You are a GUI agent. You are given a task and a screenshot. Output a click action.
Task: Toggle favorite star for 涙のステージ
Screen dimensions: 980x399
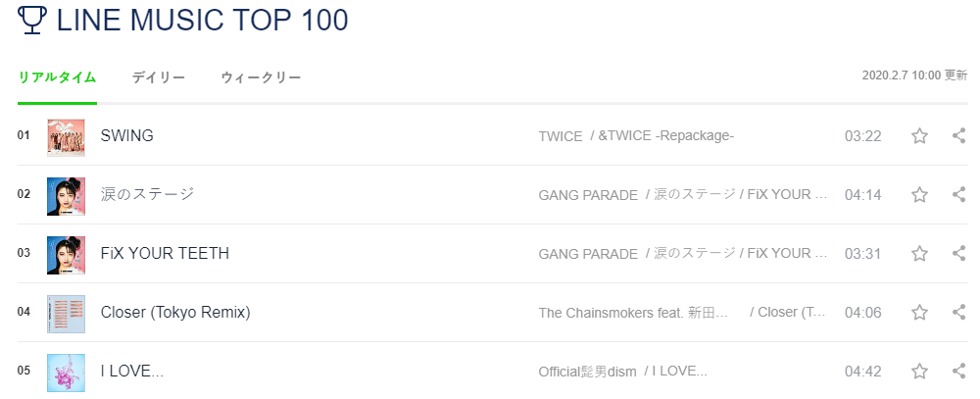pyautogui.click(x=919, y=194)
